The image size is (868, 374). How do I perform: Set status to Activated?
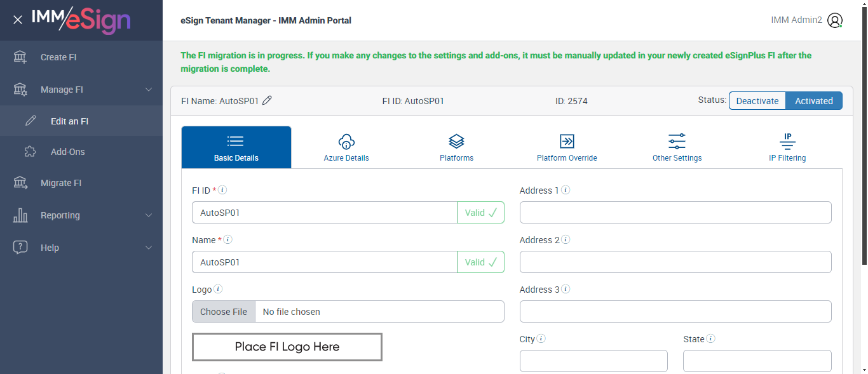coord(814,101)
